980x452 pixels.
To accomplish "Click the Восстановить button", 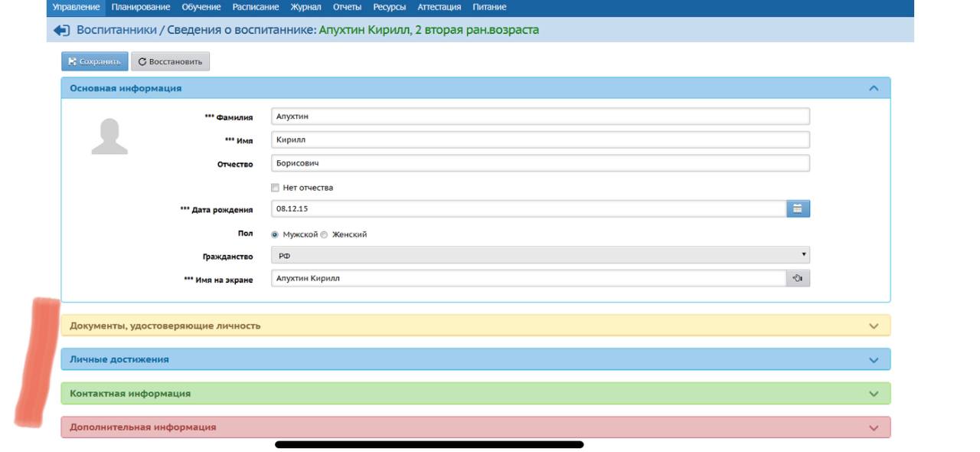I will [170, 61].
